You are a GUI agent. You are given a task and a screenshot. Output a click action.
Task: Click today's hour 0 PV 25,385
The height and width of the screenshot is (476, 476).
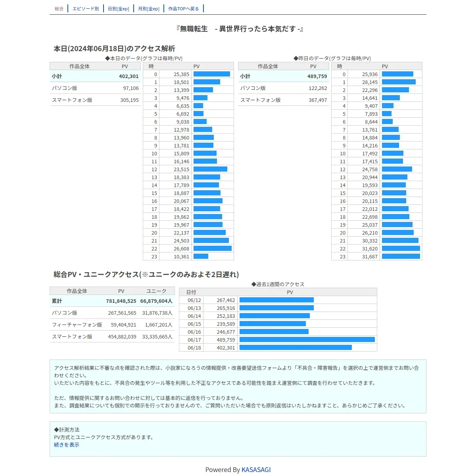pos(182,74)
